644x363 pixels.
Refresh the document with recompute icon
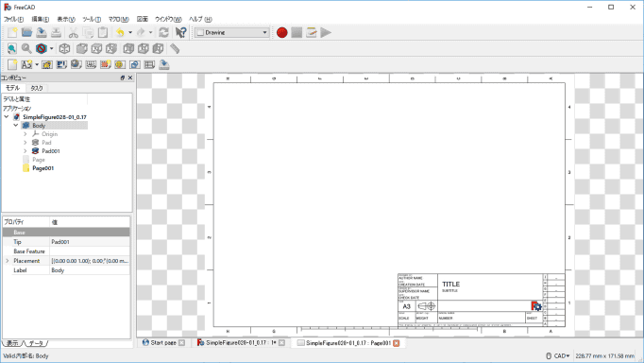[x=163, y=32]
